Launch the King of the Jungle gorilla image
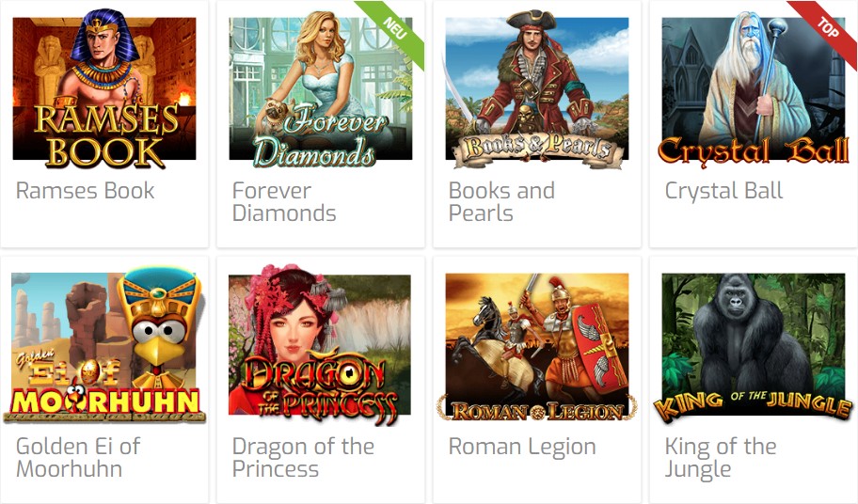The image size is (858, 504). tap(754, 347)
